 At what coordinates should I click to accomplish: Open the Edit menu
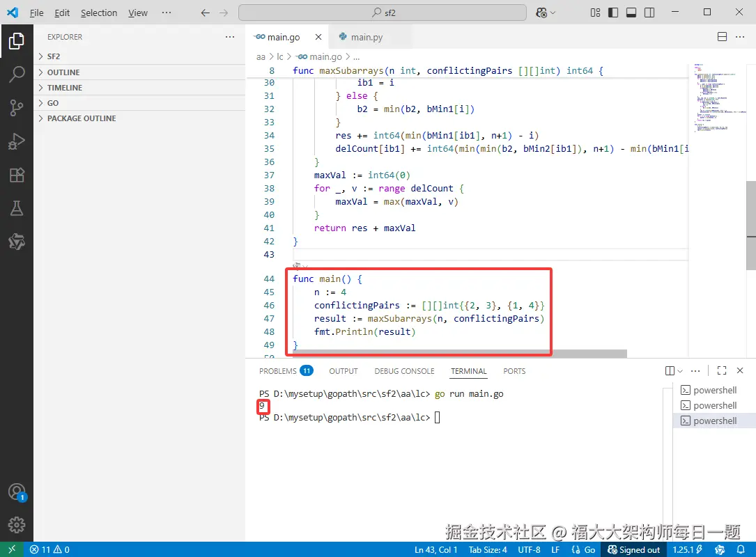coord(62,13)
